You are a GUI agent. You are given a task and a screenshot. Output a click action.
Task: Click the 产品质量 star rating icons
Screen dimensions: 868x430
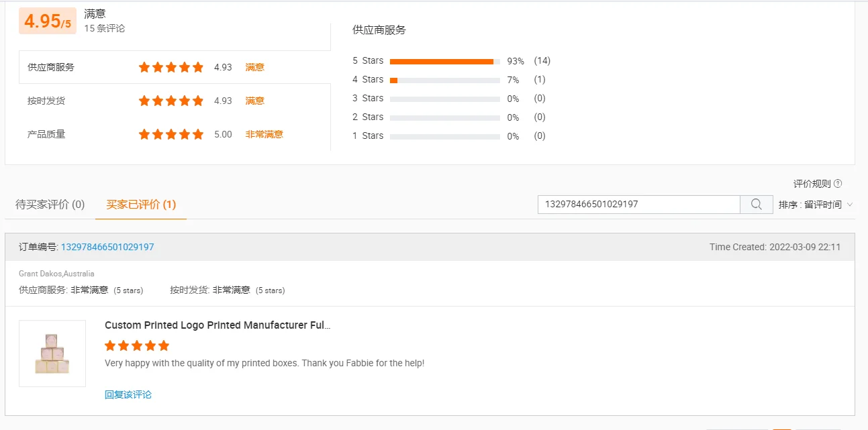click(x=171, y=134)
